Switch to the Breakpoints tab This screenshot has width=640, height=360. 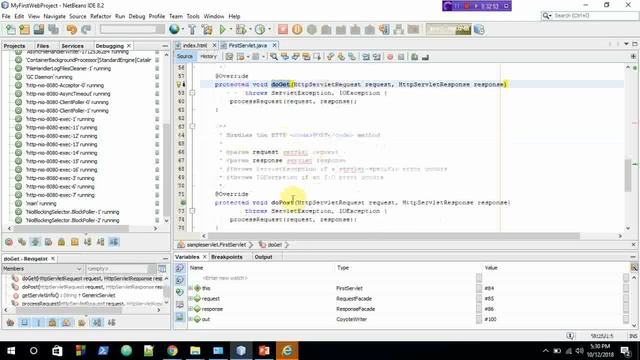click(227, 257)
